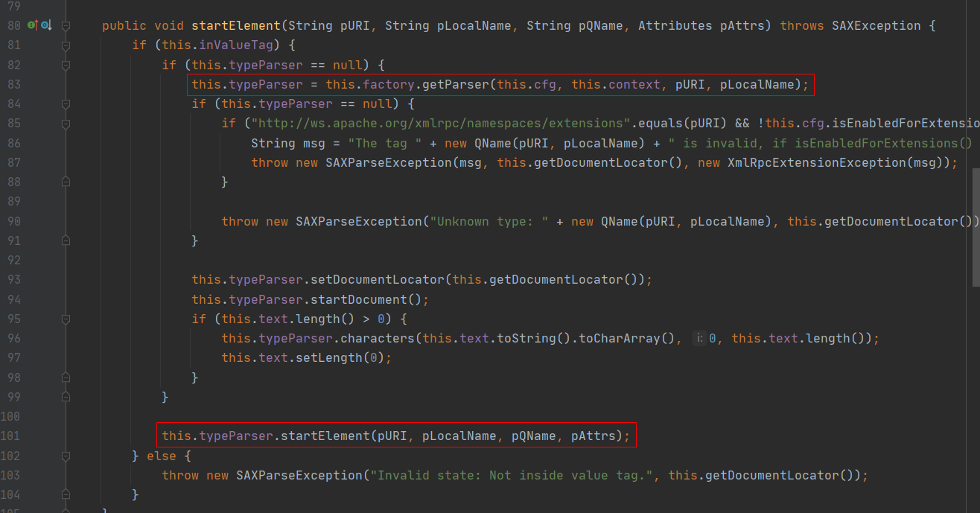
Task: Click the green implements-method gutter icon
Action: (32, 25)
